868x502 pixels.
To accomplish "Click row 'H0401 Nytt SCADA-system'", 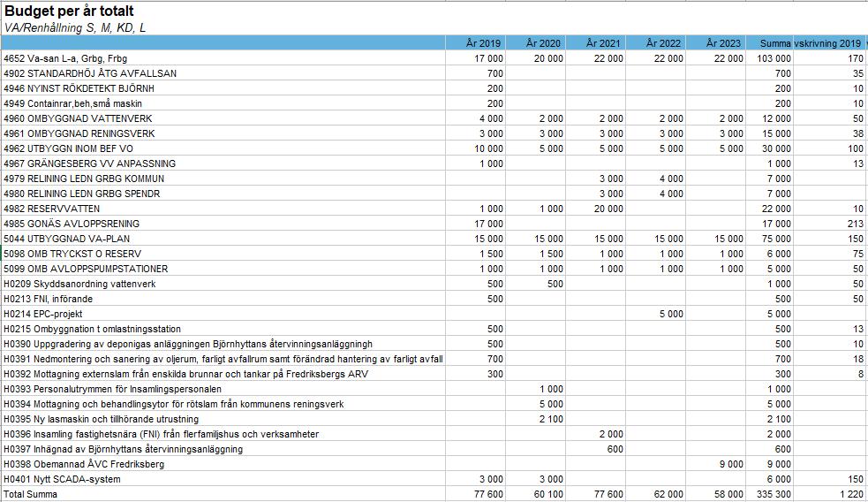I will (x=434, y=479).
